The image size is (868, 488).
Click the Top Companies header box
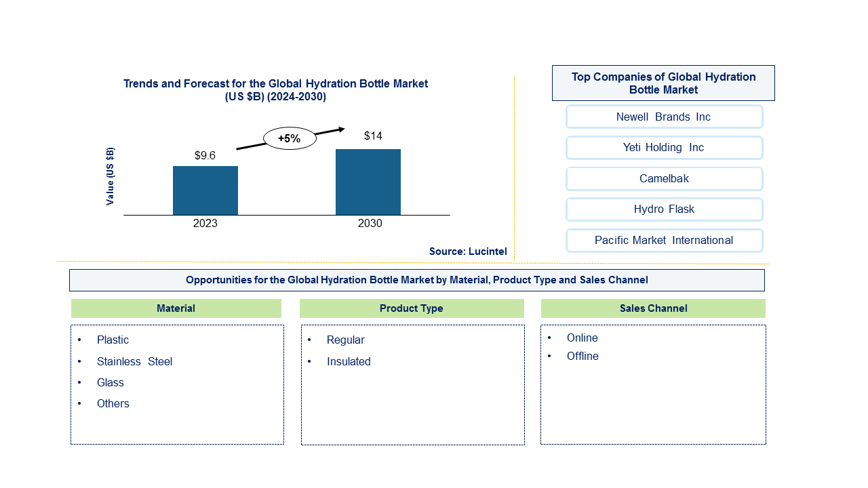click(663, 83)
